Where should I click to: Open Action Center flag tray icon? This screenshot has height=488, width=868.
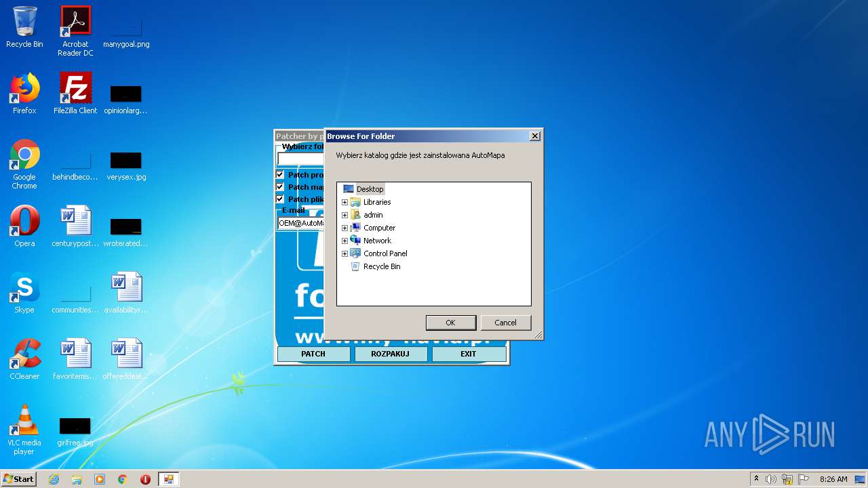click(804, 479)
